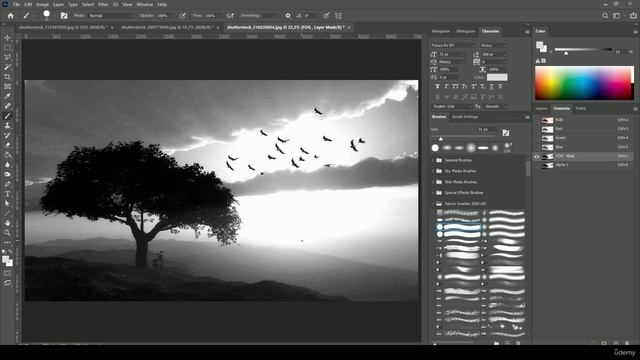The width and height of the screenshot is (640, 360).
Task: Toggle Quick Mask mode in toolbar
Action: [x=7, y=273]
